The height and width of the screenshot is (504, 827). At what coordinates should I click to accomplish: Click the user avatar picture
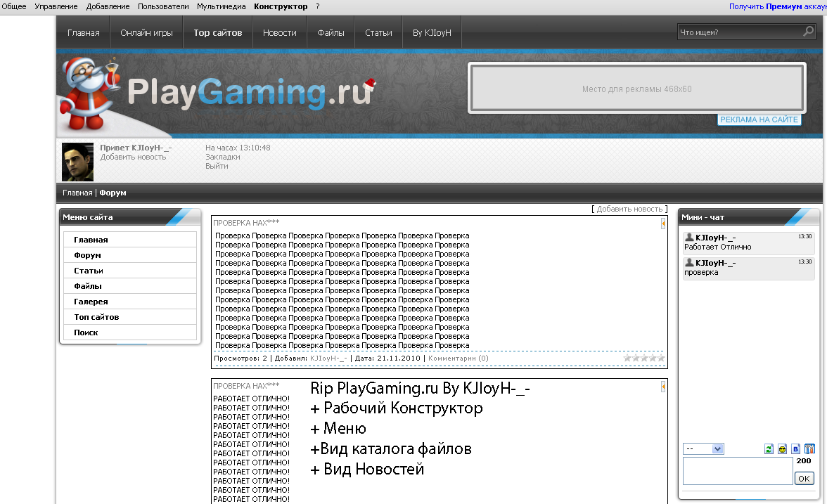click(x=77, y=162)
